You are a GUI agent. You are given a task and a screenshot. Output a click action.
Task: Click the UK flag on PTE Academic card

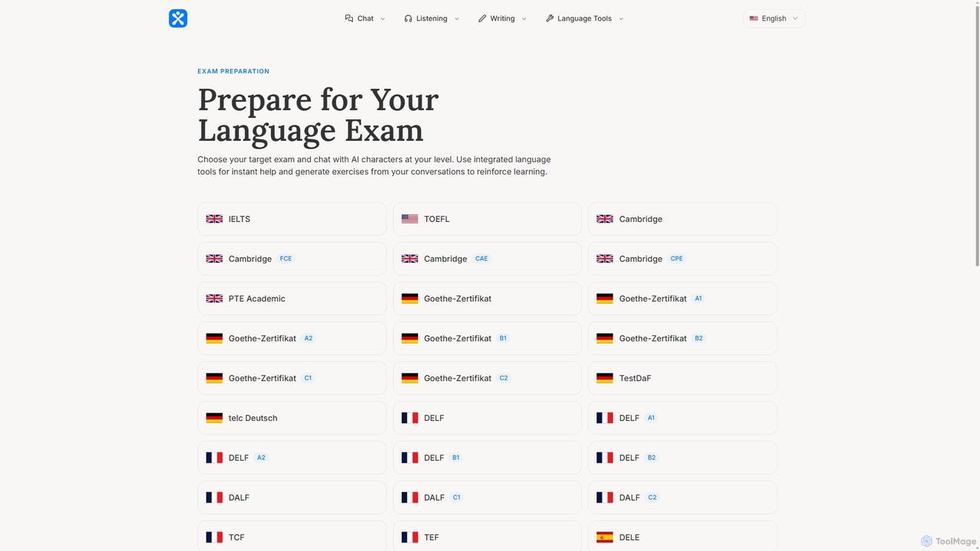coord(214,298)
